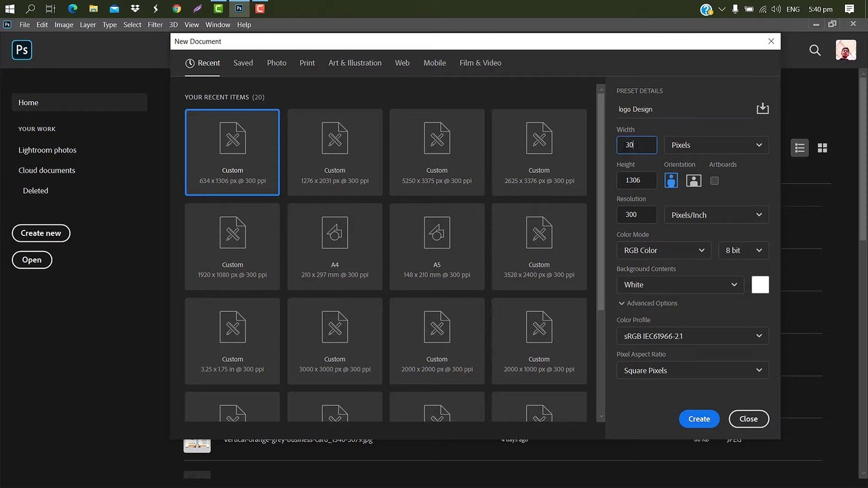Image resolution: width=868 pixels, height=488 pixels.
Task: Collapse the Advanced Options section
Action: [648, 303]
